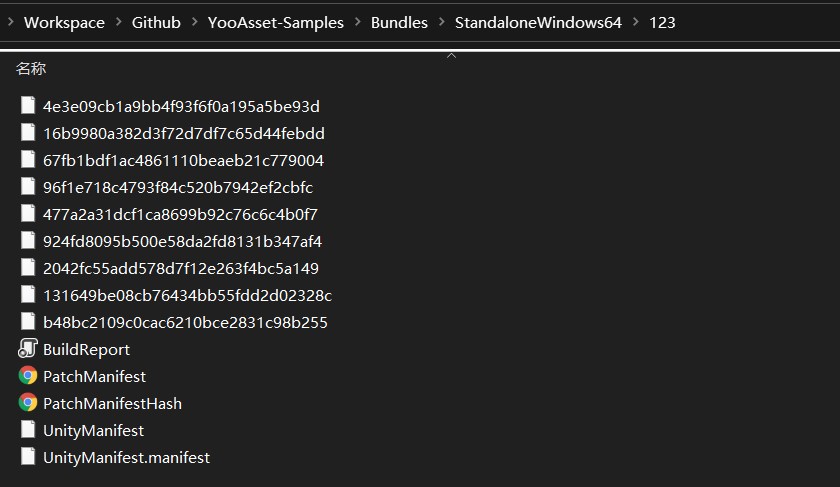Expand the chevron after Github in the breadcrumb
Image resolution: width=840 pixels, height=487 pixels.
194,23
